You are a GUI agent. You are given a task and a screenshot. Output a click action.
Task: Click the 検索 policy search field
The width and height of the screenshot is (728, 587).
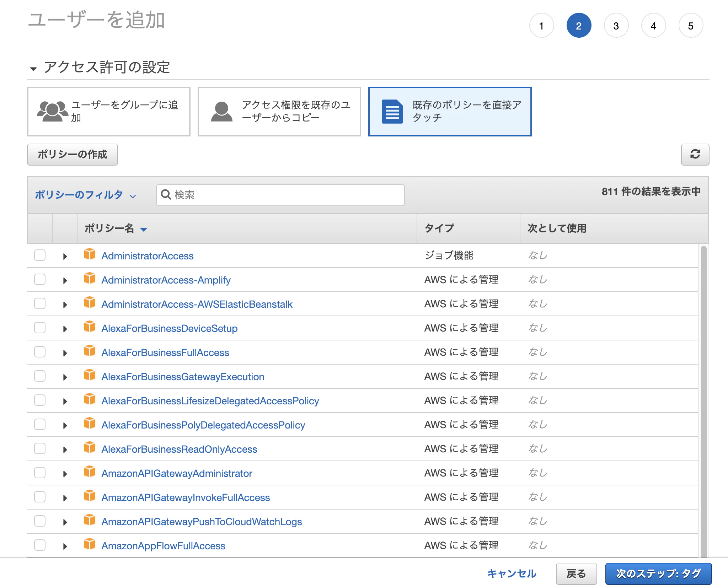click(280, 195)
